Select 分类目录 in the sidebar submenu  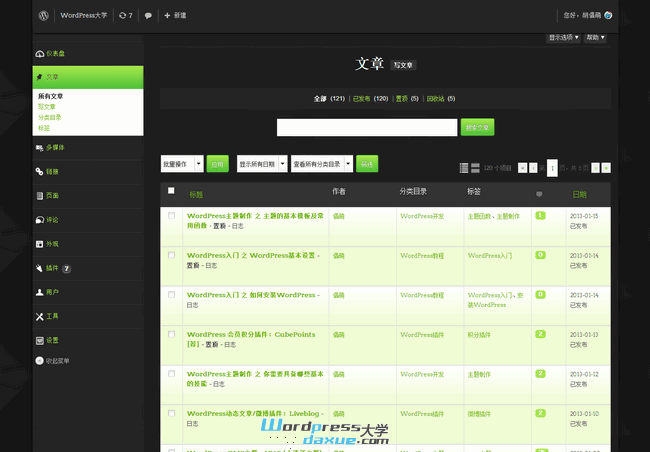pyautogui.click(x=50, y=118)
